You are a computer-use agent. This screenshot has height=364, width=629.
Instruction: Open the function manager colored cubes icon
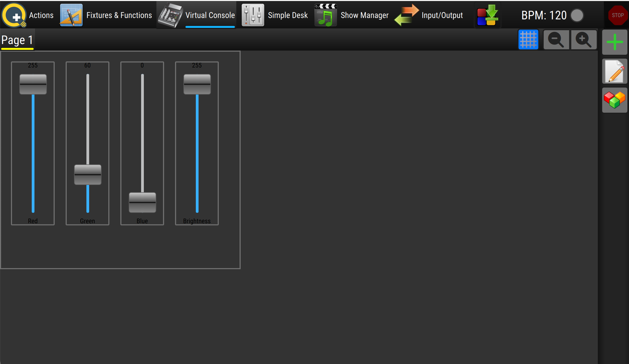click(615, 100)
